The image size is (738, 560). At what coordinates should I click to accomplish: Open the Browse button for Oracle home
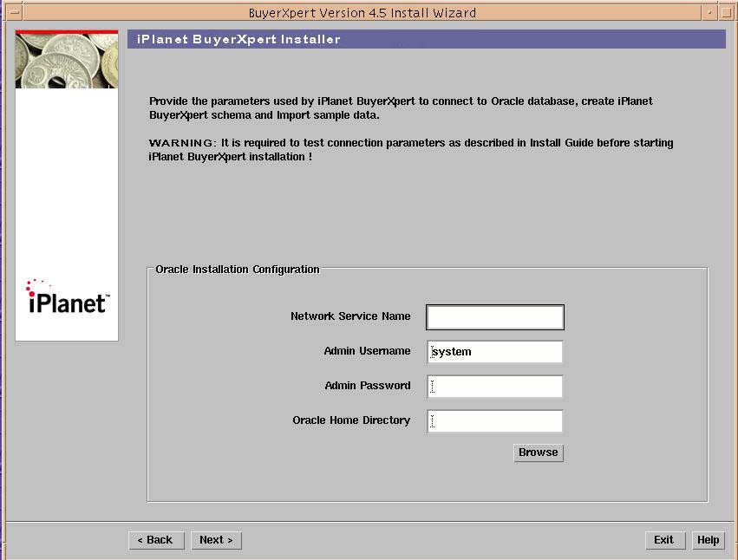tap(538, 453)
